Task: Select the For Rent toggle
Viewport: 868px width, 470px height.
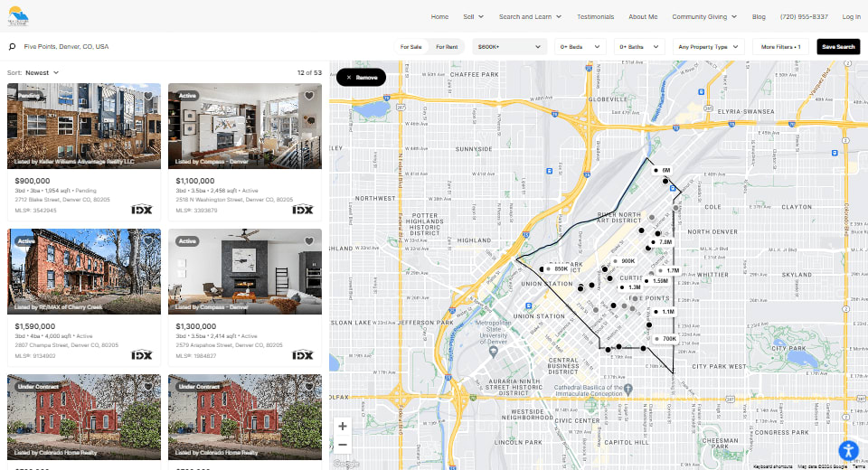Action: click(447, 47)
